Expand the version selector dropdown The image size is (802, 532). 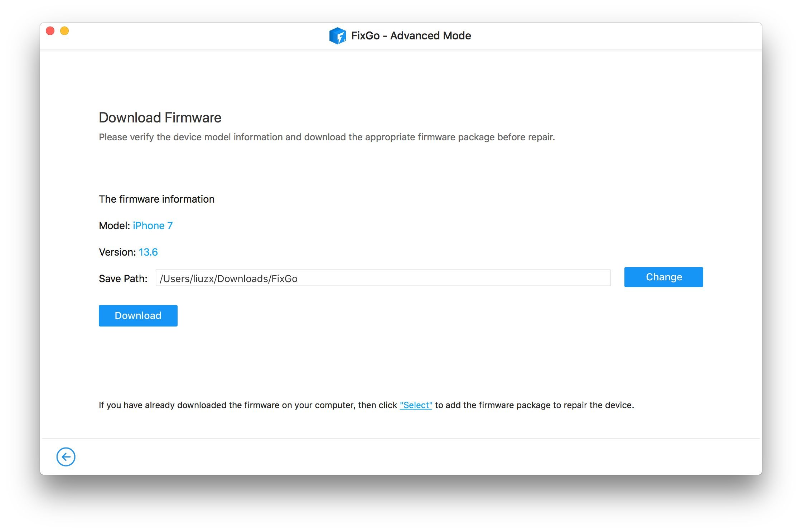[x=148, y=252]
